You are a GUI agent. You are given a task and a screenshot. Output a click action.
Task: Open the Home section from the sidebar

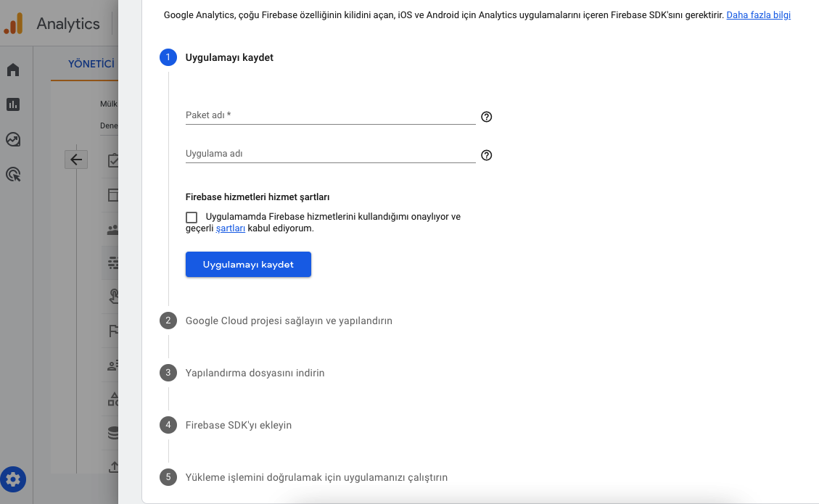[13, 69]
